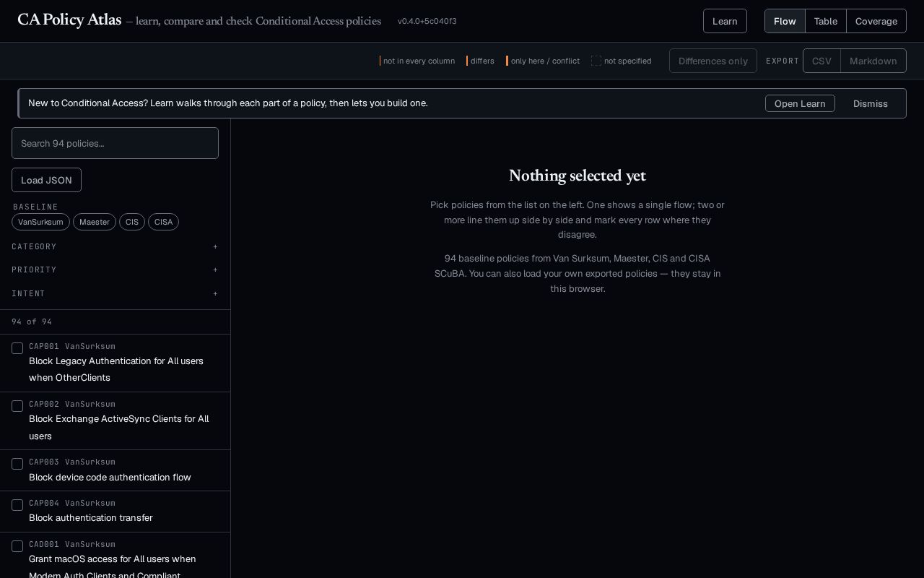The width and height of the screenshot is (924, 578).
Task: Expand the Category filter section
Action: click(x=115, y=246)
